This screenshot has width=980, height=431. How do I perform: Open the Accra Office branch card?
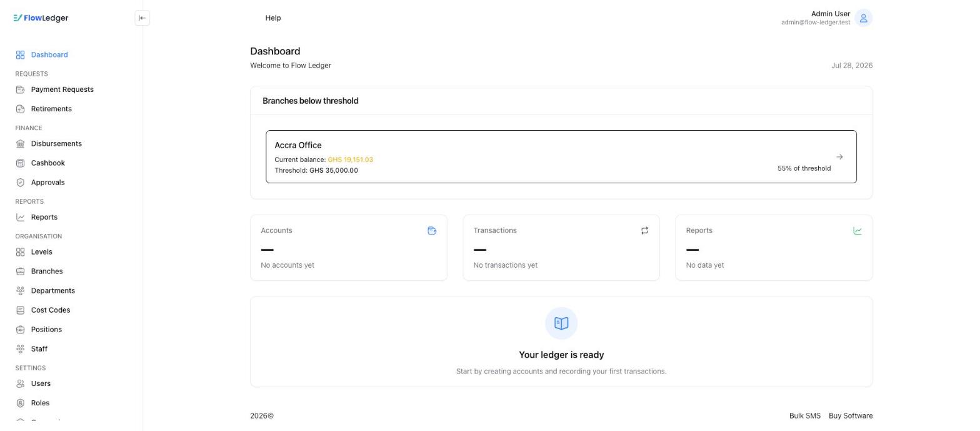561,157
